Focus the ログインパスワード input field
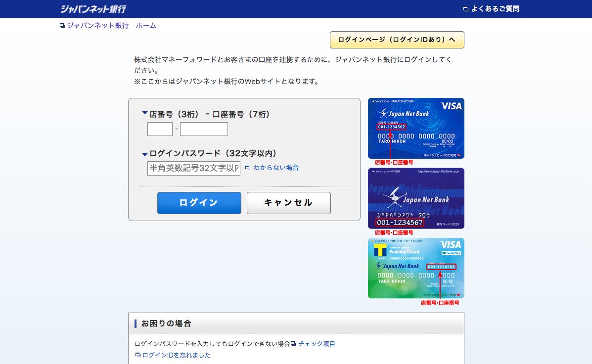The height and width of the screenshot is (364, 592). (x=194, y=169)
